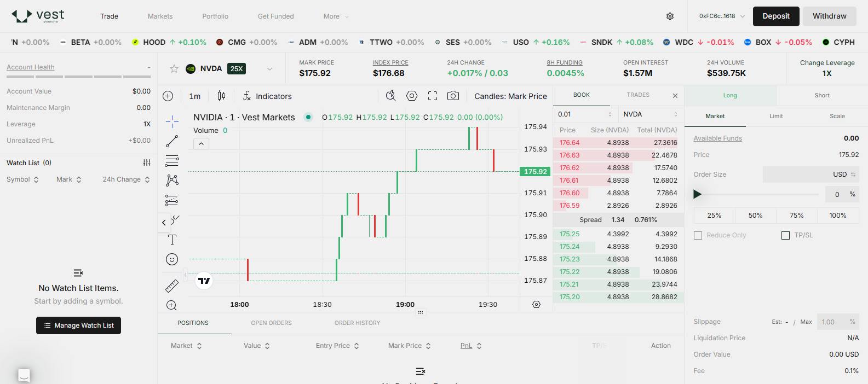Switch to the OPEN ORDERS tab

coord(271,323)
